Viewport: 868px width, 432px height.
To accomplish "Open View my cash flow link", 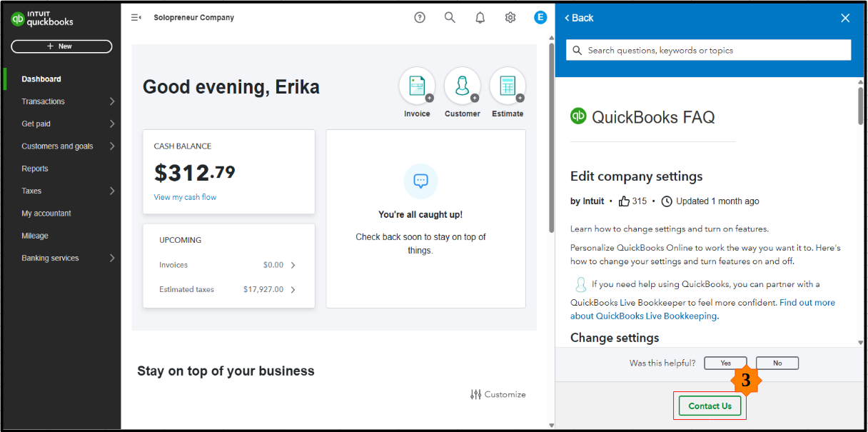I will pos(185,196).
